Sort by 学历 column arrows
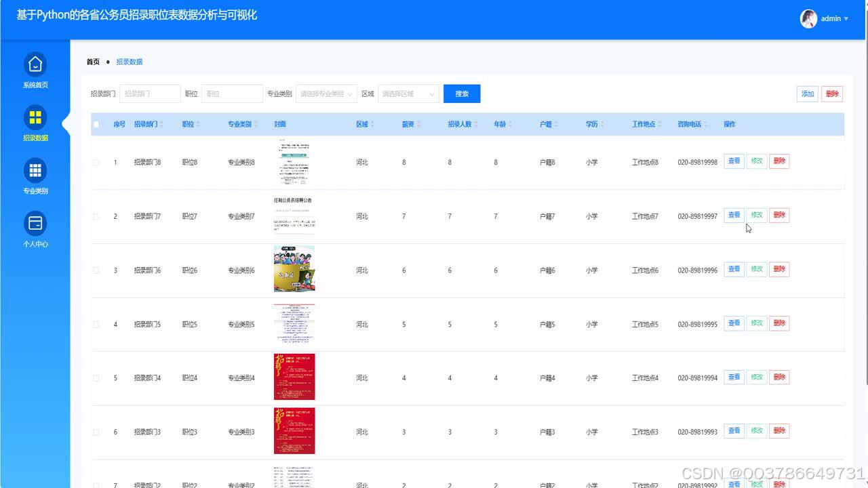Screen dimensions: 868x488 click(602, 125)
